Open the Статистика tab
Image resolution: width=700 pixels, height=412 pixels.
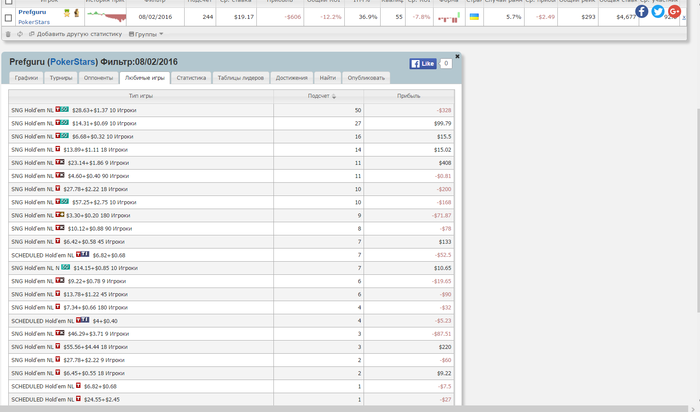(x=191, y=78)
